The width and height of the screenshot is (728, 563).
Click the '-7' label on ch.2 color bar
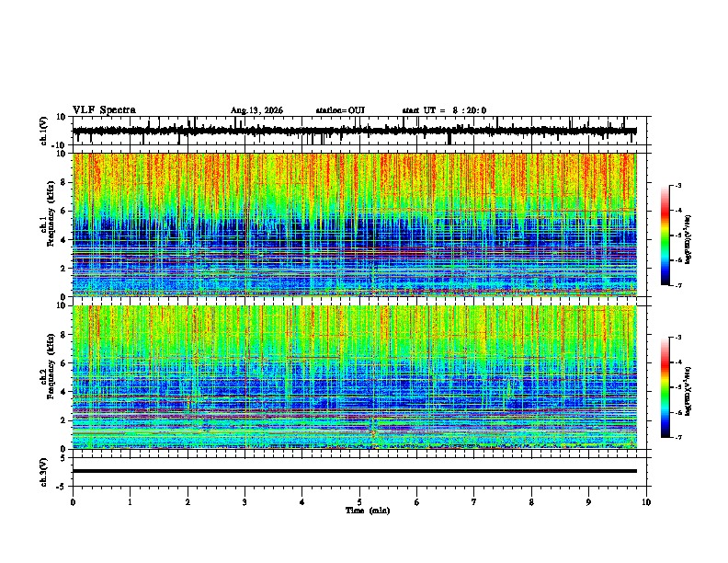(x=678, y=438)
